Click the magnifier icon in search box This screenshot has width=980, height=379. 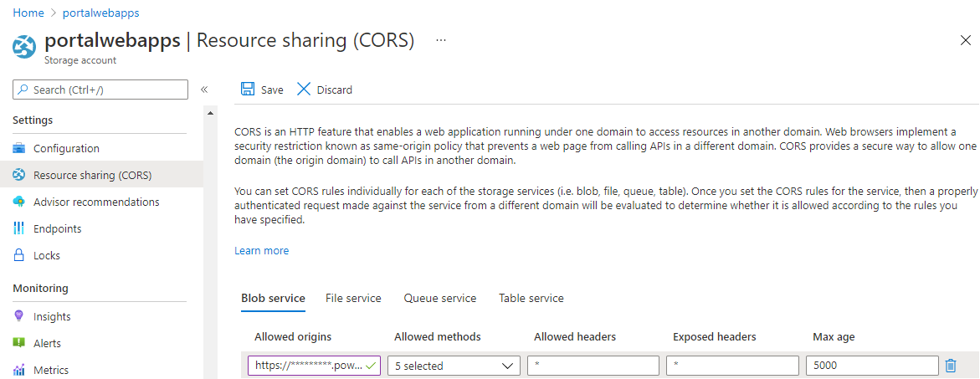[x=23, y=90]
